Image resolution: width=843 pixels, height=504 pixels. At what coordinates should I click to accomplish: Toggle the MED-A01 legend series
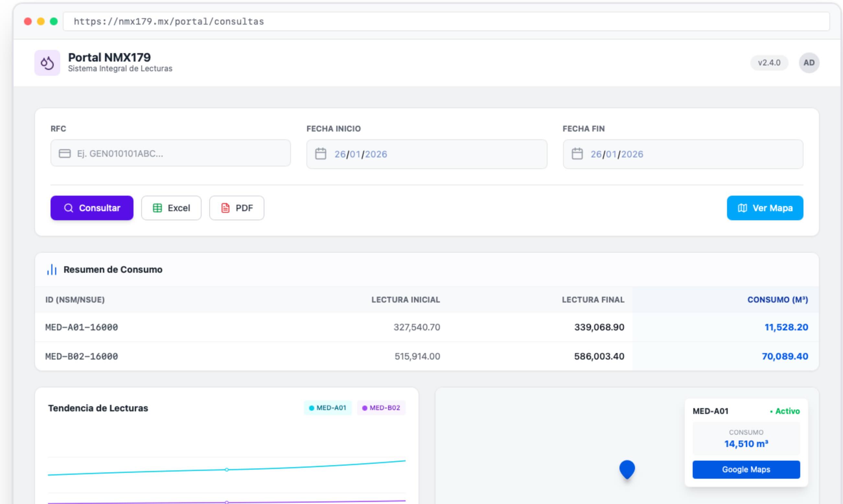tap(328, 407)
